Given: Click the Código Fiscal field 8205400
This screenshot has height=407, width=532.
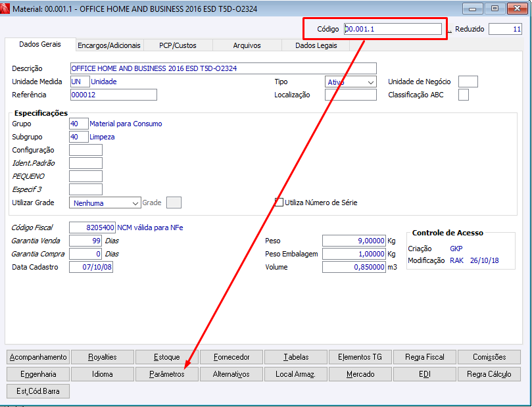Looking at the screenshot, I should [92, 227].
